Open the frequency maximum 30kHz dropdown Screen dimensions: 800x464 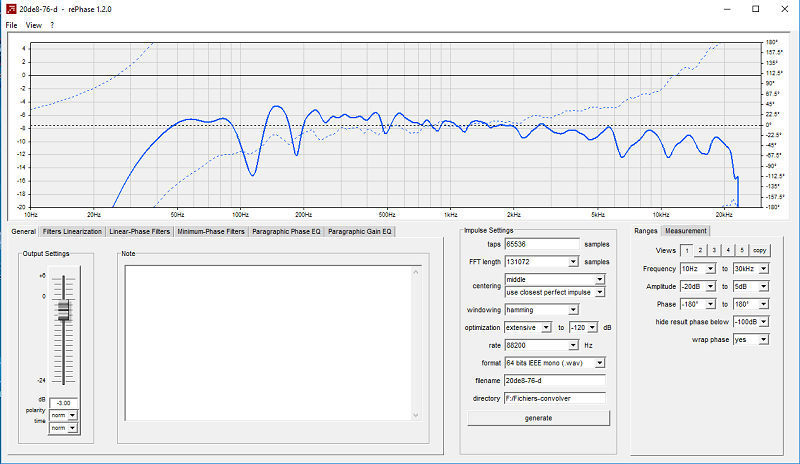[x=751, y=268]
